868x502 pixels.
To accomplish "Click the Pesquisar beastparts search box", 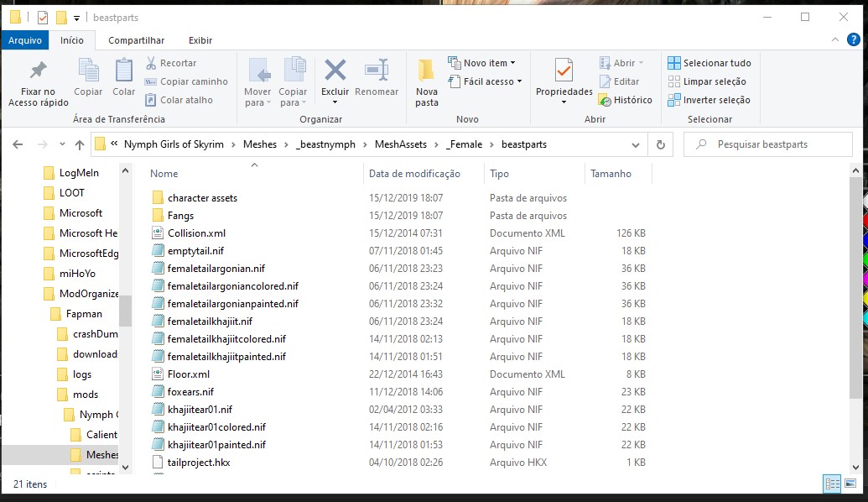I will pos(768,144).
